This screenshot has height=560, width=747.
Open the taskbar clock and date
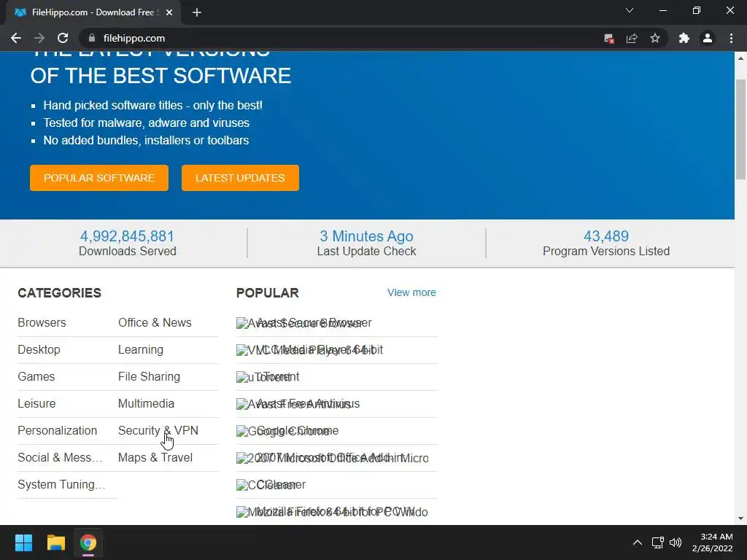pos(712,542)
